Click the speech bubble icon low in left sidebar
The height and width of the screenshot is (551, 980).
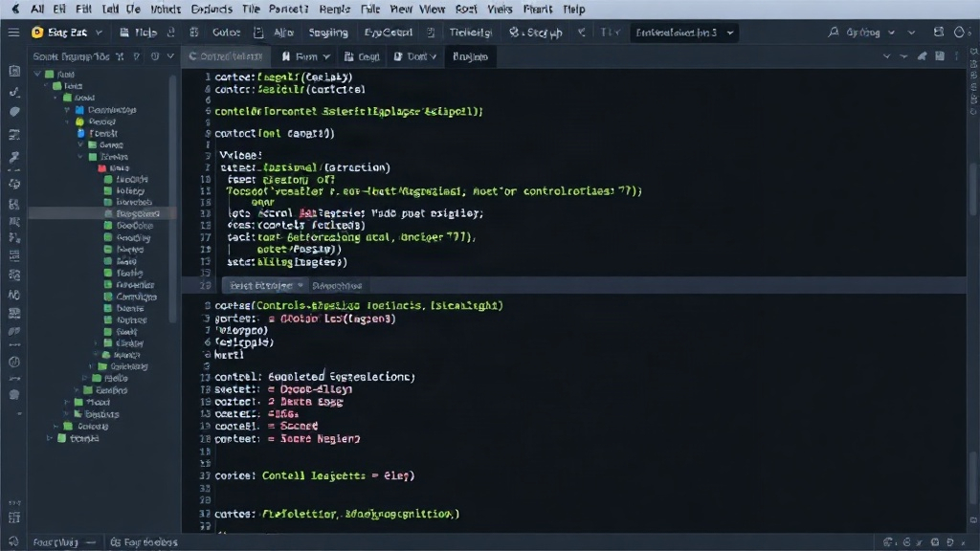[14, 395]
